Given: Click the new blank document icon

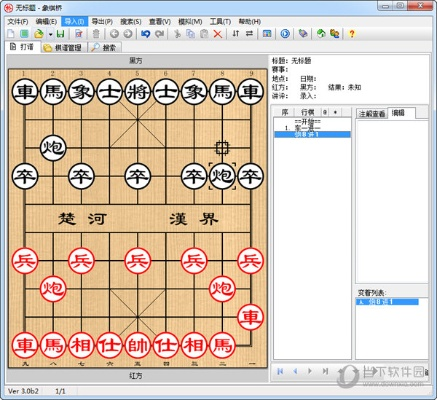Looking at the screenshot, I should [x=11, y=34].
